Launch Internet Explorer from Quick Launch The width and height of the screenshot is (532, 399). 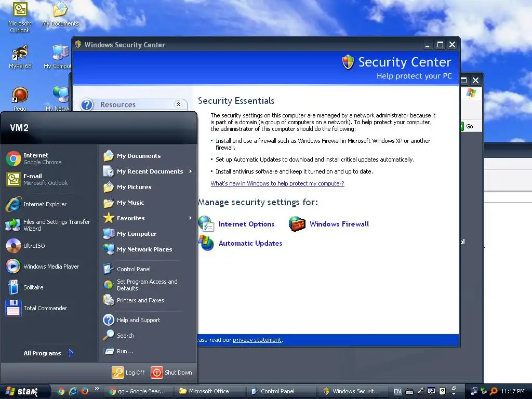point(73,391)
